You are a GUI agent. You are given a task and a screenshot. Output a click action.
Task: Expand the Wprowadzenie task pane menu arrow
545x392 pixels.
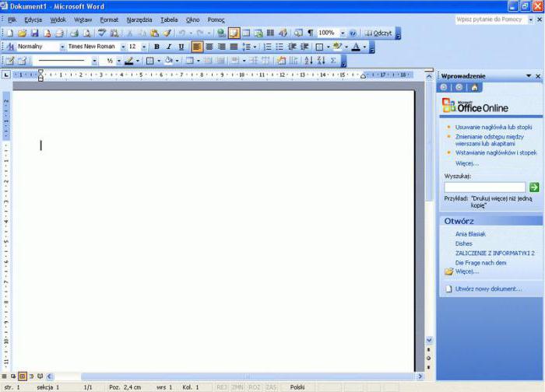529,76
